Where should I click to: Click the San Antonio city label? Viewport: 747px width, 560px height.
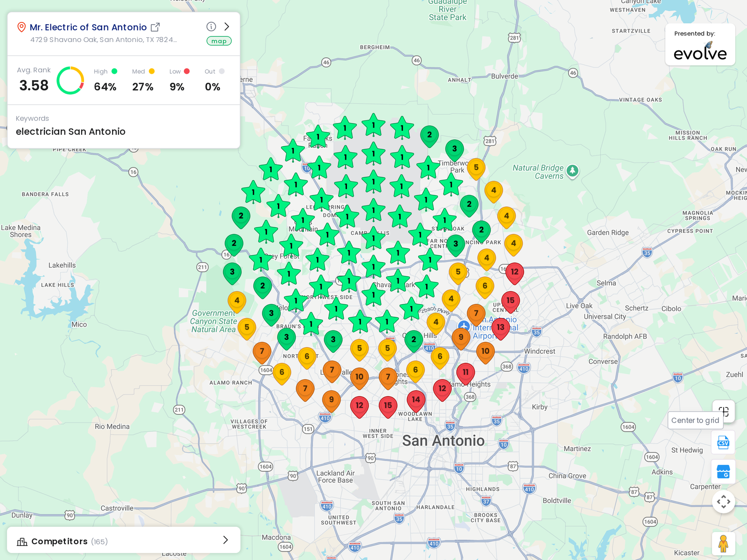(444, 441)
